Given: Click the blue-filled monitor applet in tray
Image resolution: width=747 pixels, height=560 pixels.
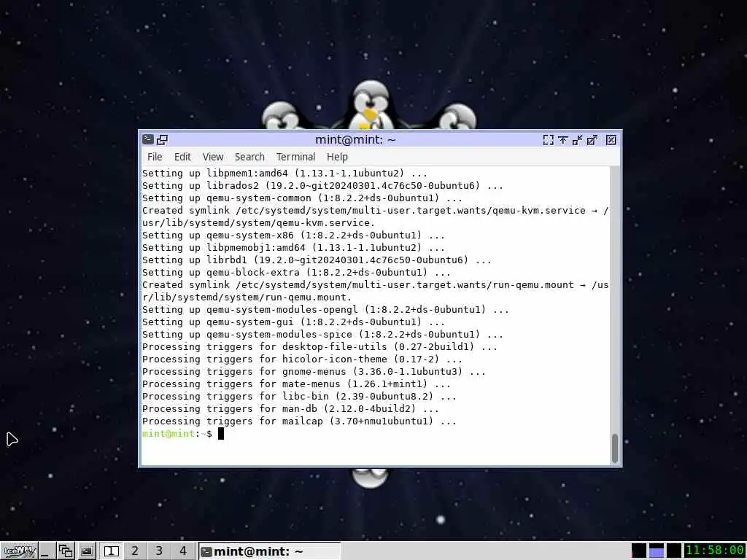Looking at the screenshot, I should (x=657, y=551).
